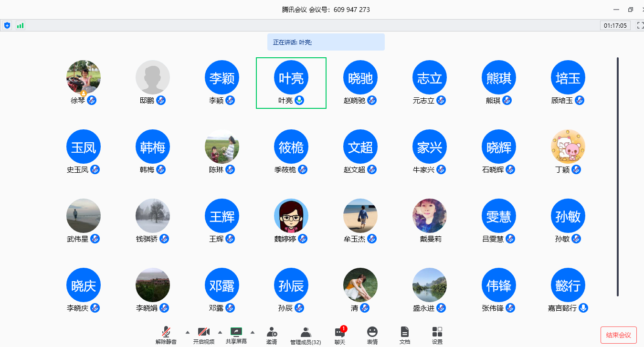This screenshot has height=347, width=644.
Task: Turn on camera with 开启视频
Action: pyautogui.click(x=204, y=335)
